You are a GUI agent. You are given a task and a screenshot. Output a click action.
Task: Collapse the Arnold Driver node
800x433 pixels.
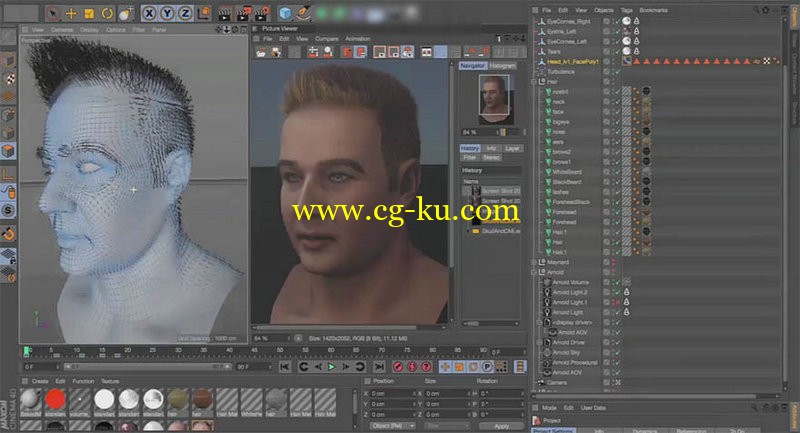pyautogui.click(x=540, y=343)
